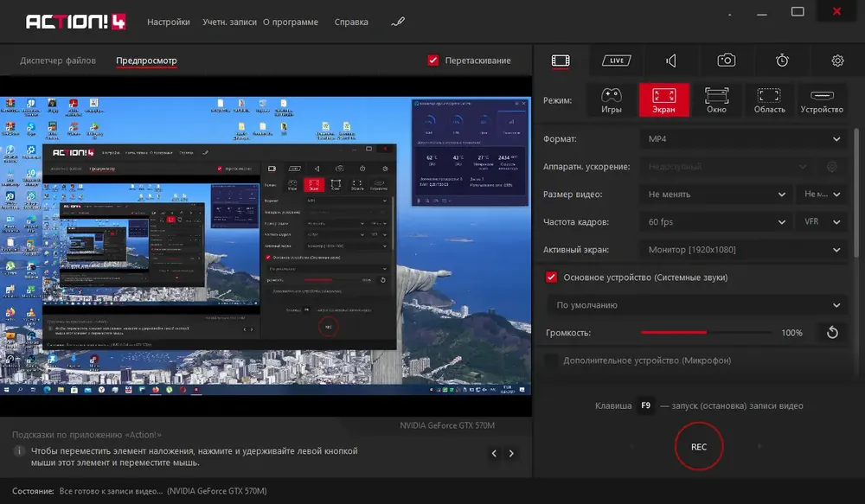This screenshot has height=504, width=865.
Task: Expand the Формат MP4 dropdown
Action: (744, 139)
